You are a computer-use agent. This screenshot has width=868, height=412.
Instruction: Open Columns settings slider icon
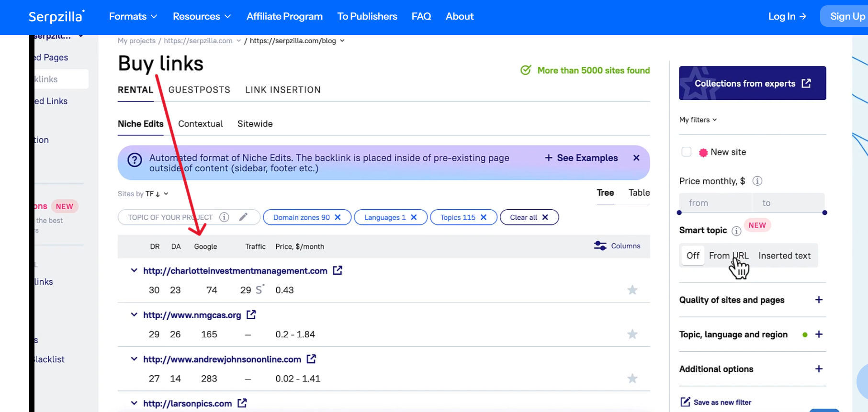pyautogui.click(x=600, y=246)
